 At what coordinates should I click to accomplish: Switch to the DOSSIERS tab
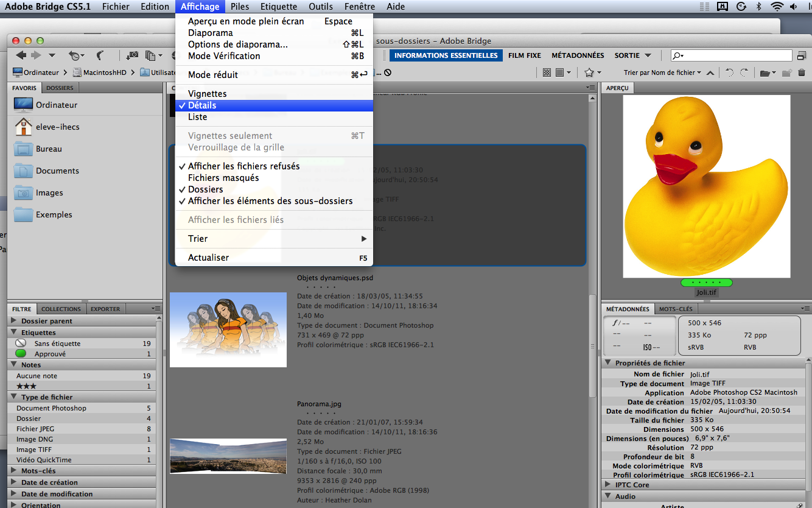click(x=60, y=88)
